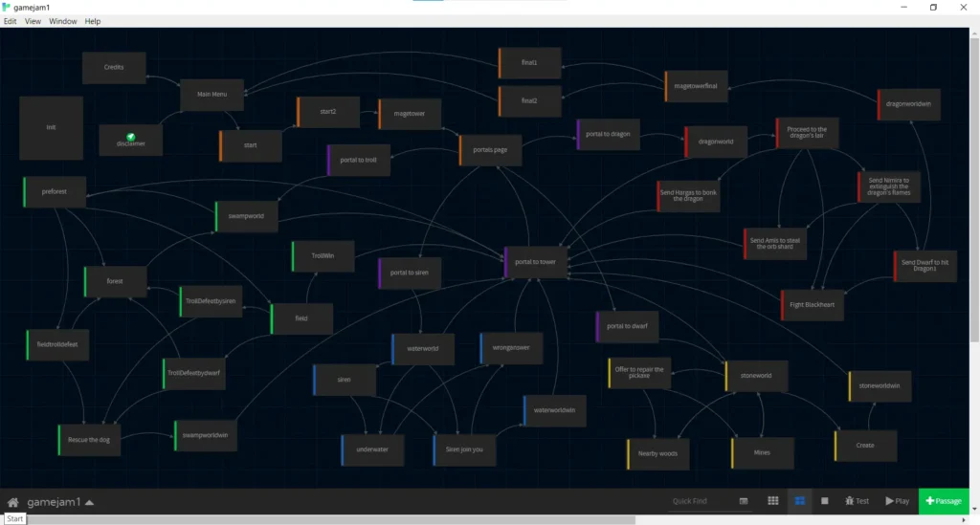Select the 'portal to tower' passage

tap(537, 262)
